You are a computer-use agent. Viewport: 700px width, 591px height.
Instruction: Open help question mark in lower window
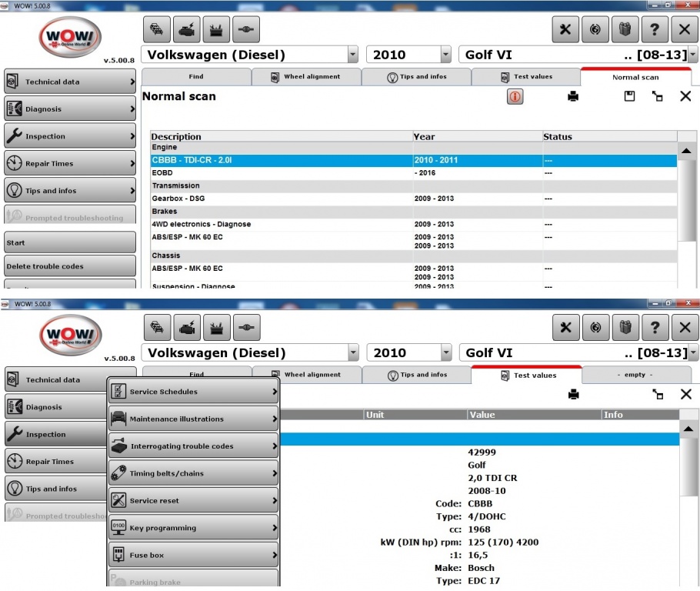click(655, 328)
